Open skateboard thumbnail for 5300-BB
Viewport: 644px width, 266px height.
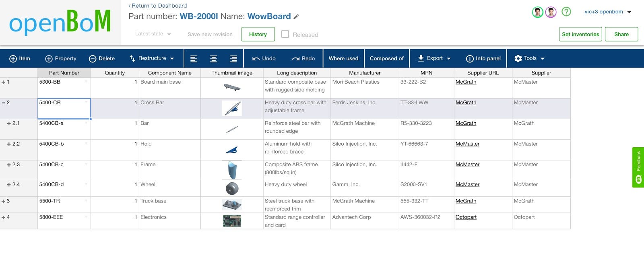coord(232,87)
